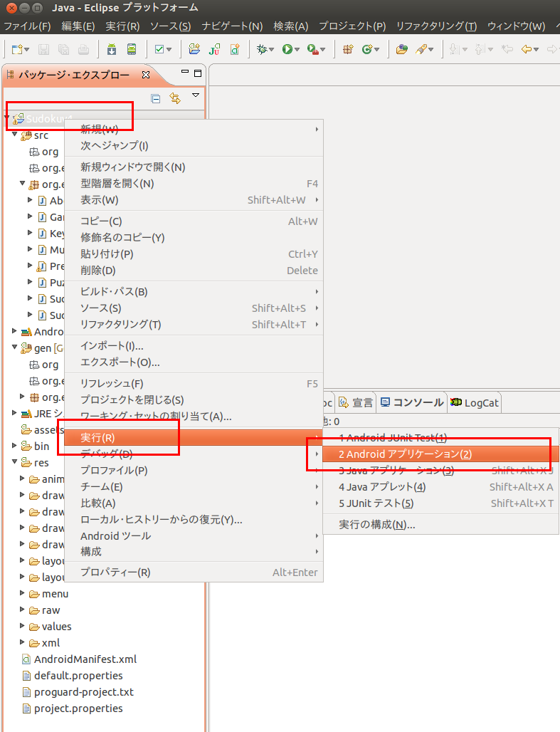
Task: Minimize the Package Explorer panel
Action: (185, 72)
